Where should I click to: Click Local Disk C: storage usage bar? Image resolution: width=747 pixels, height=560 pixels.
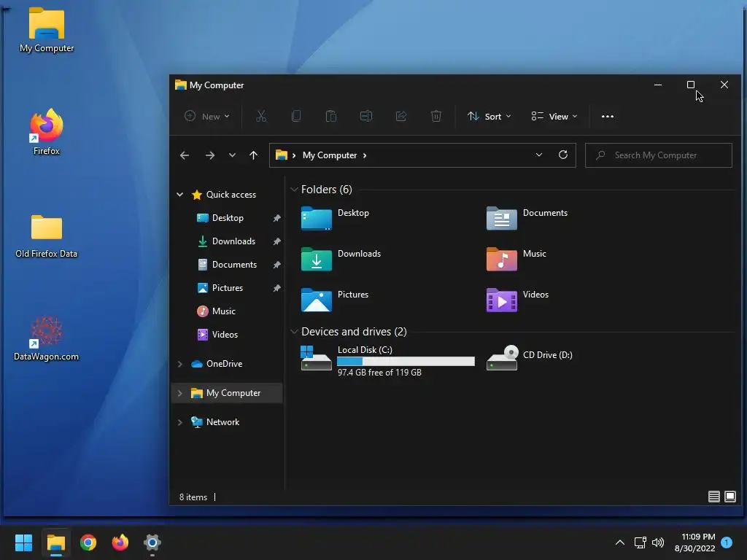coord(406,362)
